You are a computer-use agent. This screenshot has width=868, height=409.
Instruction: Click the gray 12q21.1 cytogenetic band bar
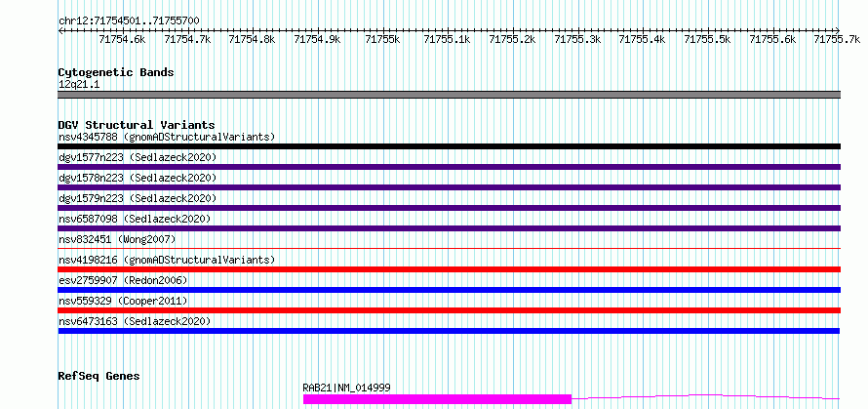point(449,95)
